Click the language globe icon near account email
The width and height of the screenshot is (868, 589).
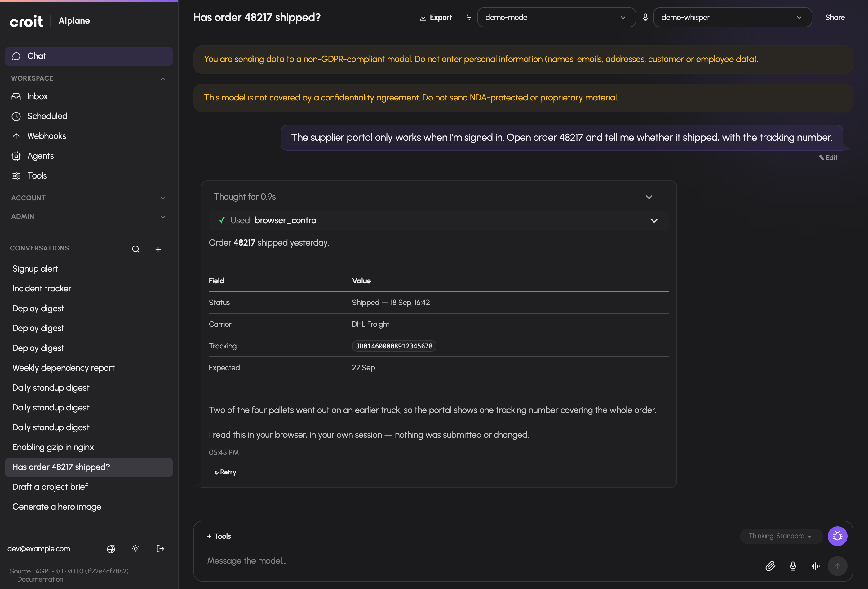[111, 549]
